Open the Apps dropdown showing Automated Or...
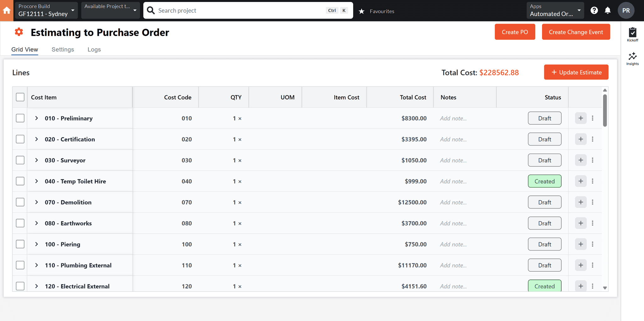Viewport: 644px width, 321px height. pos(555,10)
